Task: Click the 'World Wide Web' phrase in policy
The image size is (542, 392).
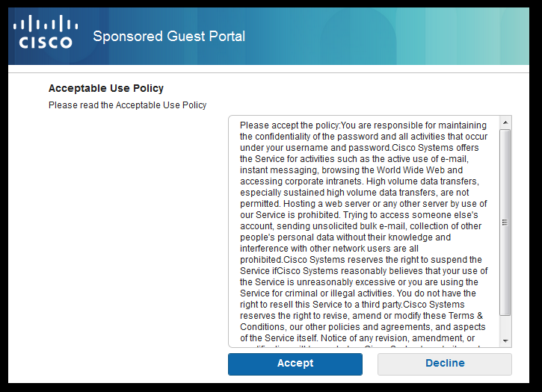Action: click(x=410, y=170)
